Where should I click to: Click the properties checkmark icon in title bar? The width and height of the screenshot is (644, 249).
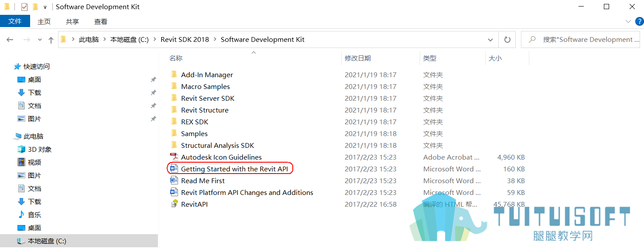pyautogui.click(x=24, y=7)
